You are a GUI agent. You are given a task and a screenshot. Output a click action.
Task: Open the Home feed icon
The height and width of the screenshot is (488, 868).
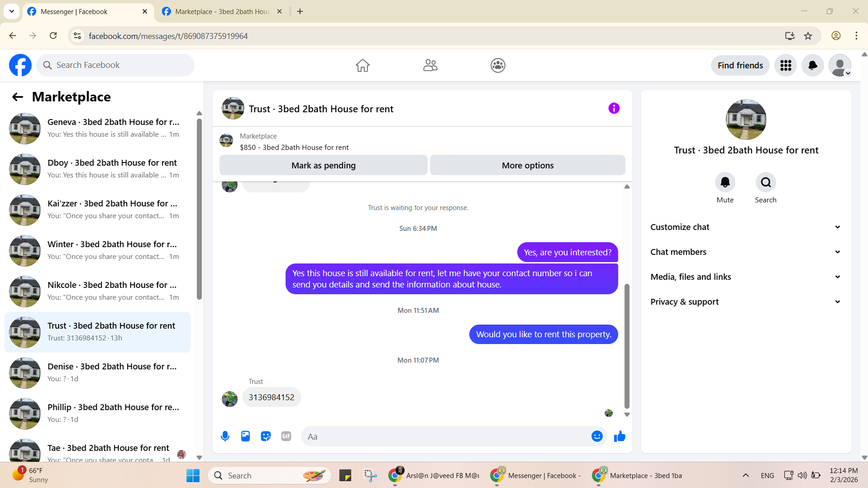pos(362,65)
